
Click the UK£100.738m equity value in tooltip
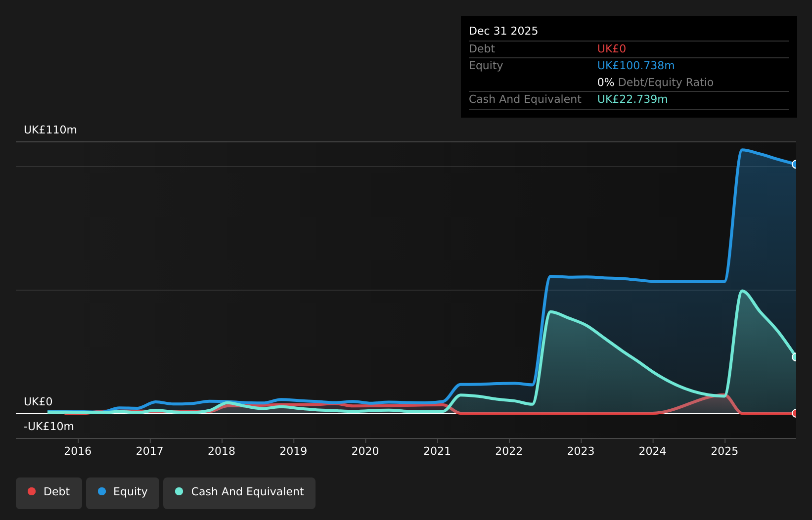pos(636,66)
